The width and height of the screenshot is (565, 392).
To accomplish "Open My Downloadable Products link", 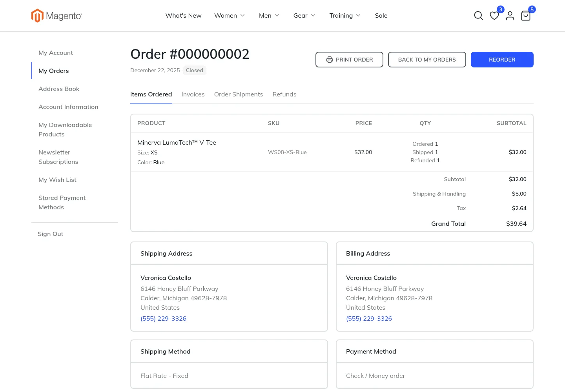I will click(65, 130).
